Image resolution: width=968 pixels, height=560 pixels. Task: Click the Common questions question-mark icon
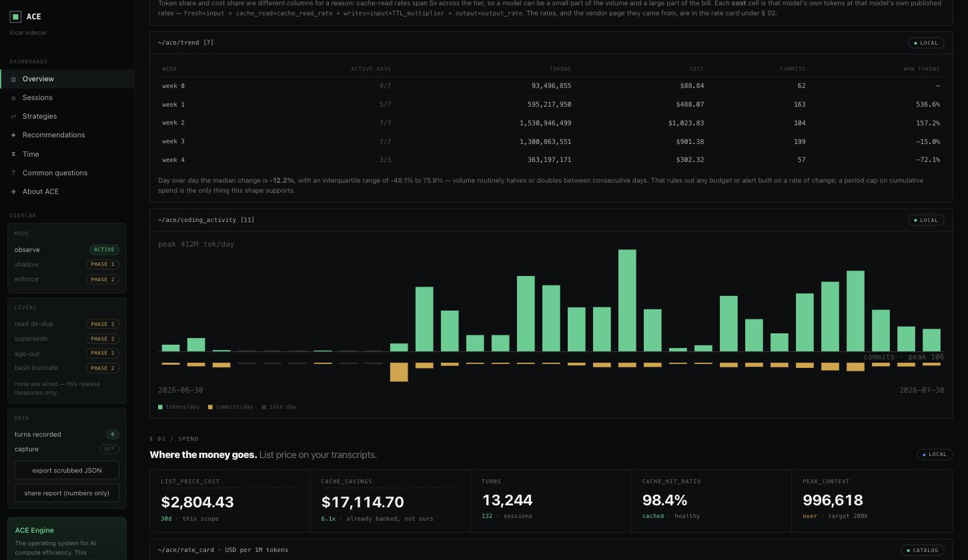(13, 173)
